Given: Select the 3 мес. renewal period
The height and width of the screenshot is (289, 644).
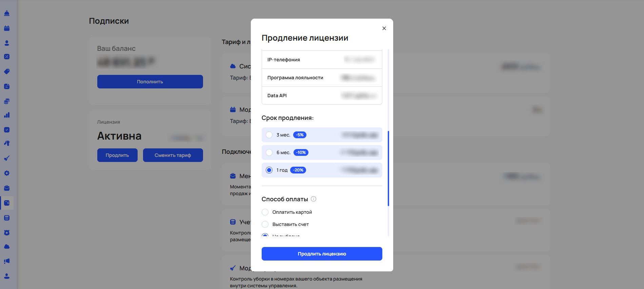Looking at the screenshot, I should [269, 135].
